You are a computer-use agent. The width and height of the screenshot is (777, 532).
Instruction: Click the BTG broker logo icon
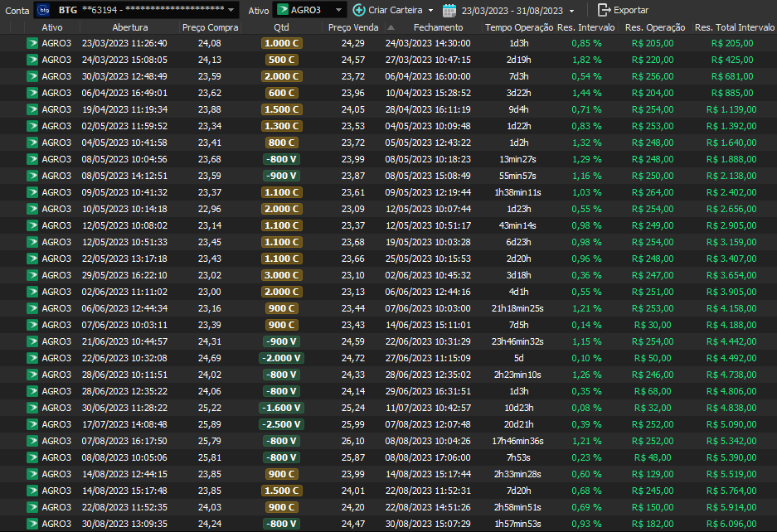pos(44,10)
